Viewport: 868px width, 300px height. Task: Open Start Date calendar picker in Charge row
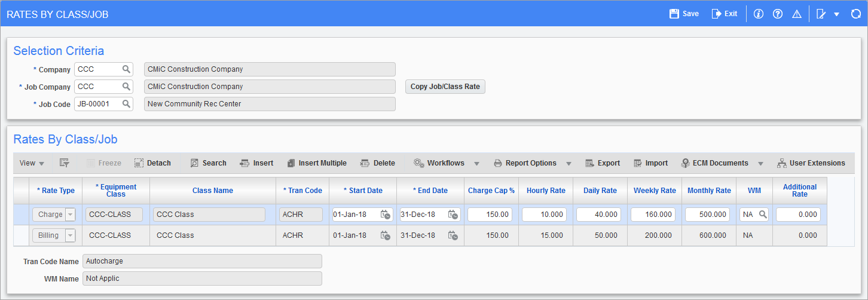tap(386, 215)
